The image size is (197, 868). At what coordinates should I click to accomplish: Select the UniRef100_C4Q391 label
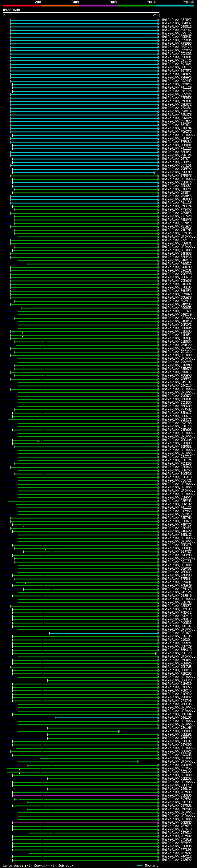coord(176,284)
